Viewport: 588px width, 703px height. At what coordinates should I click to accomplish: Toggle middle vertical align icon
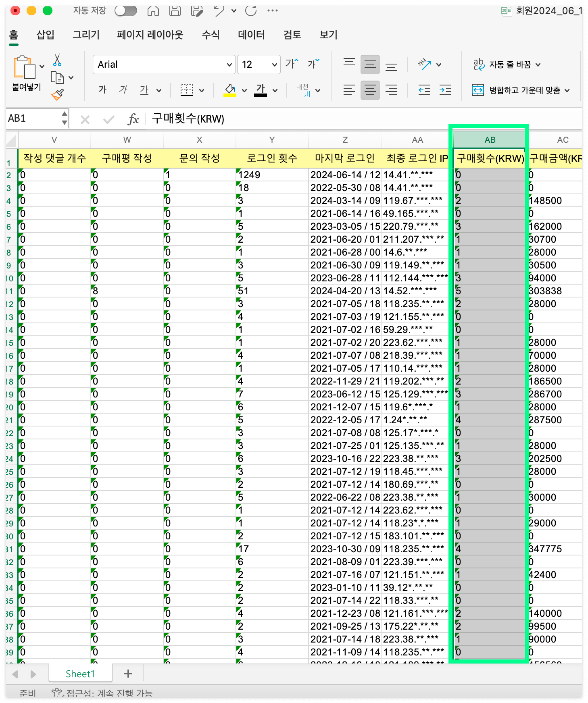click(x=370, y=64)
